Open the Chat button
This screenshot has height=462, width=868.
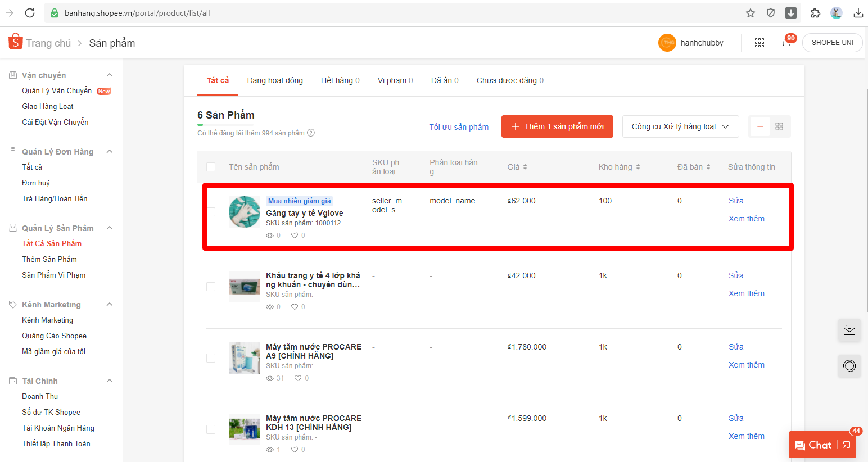pyautogui.click(x=813, y=445)
